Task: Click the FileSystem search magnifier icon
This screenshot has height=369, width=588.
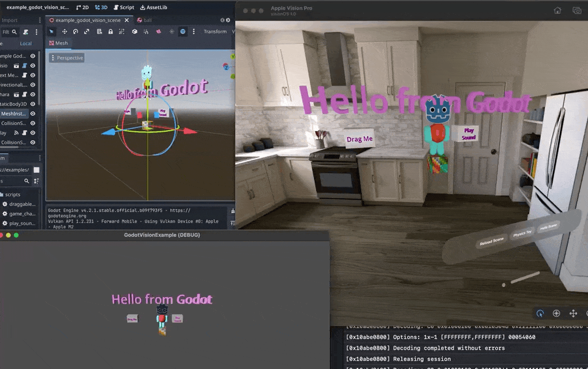Action: [27, 181]
